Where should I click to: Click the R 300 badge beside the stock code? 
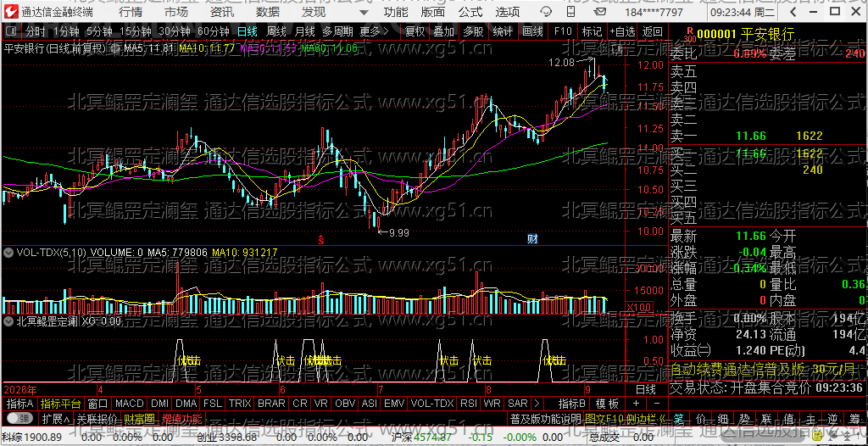(689, 35)
